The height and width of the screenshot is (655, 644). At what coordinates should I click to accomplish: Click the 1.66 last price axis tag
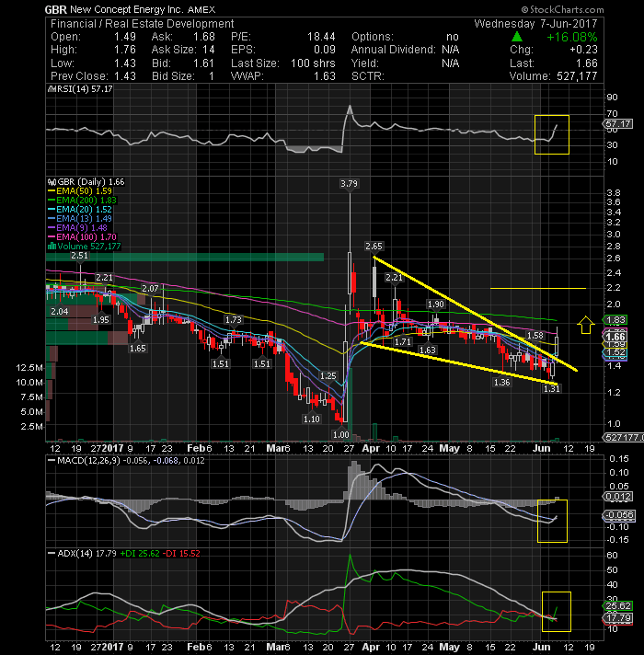click(615, 337)
